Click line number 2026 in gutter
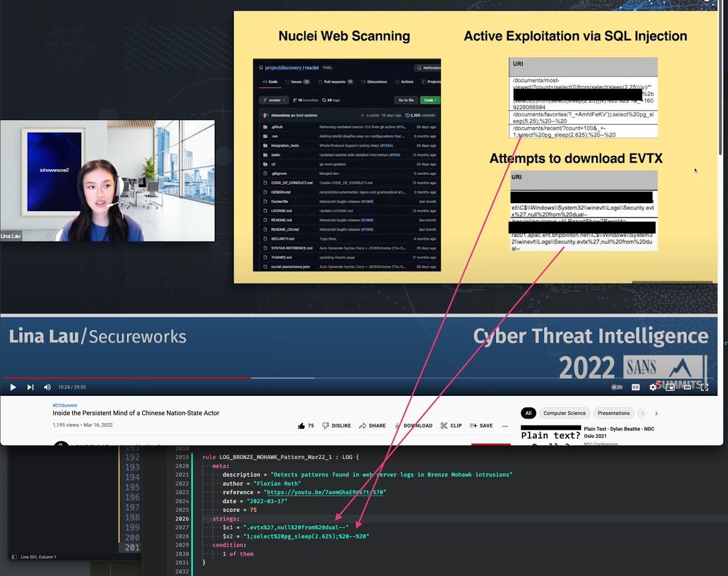The width and height of the screenshot is (728, 576). coord(181,519)
